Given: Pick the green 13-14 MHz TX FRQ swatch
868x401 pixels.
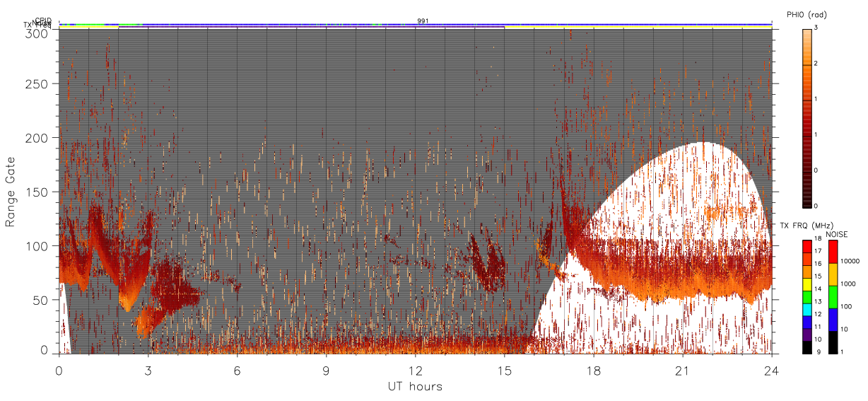Looking at the screenshot, I should 807,297.
